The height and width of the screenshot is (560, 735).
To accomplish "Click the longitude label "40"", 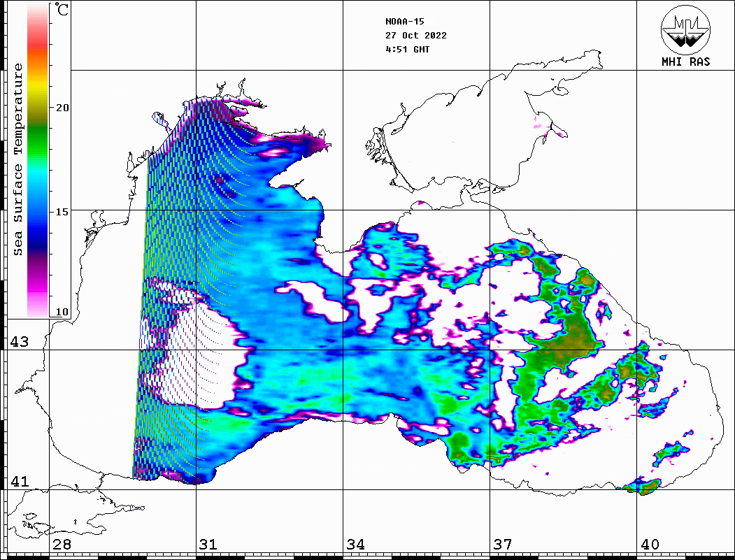I will (650, 545).
